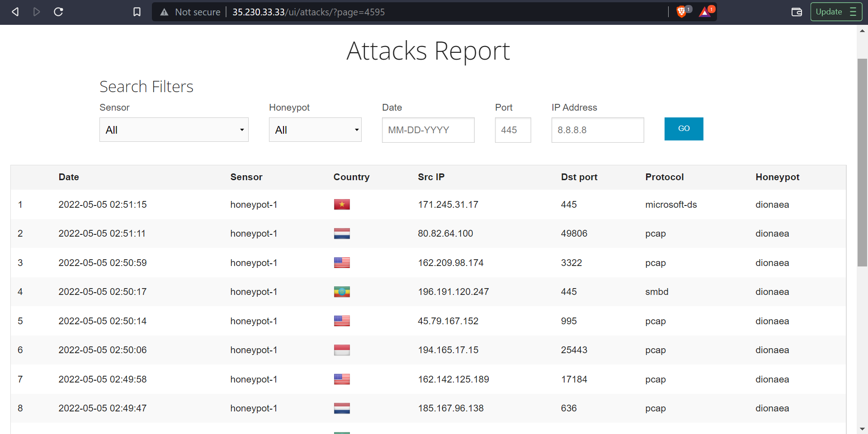
Task: Click the Netherlands flag in row 2
Action: point(342,233)
